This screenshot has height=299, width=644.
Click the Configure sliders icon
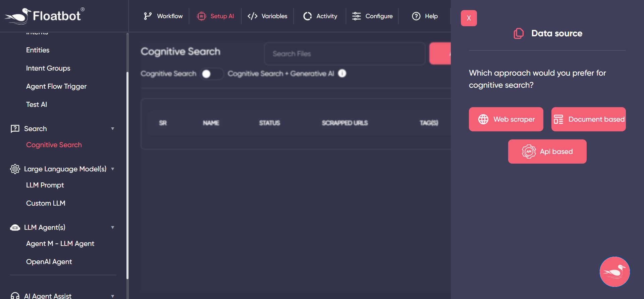point(357,16)
